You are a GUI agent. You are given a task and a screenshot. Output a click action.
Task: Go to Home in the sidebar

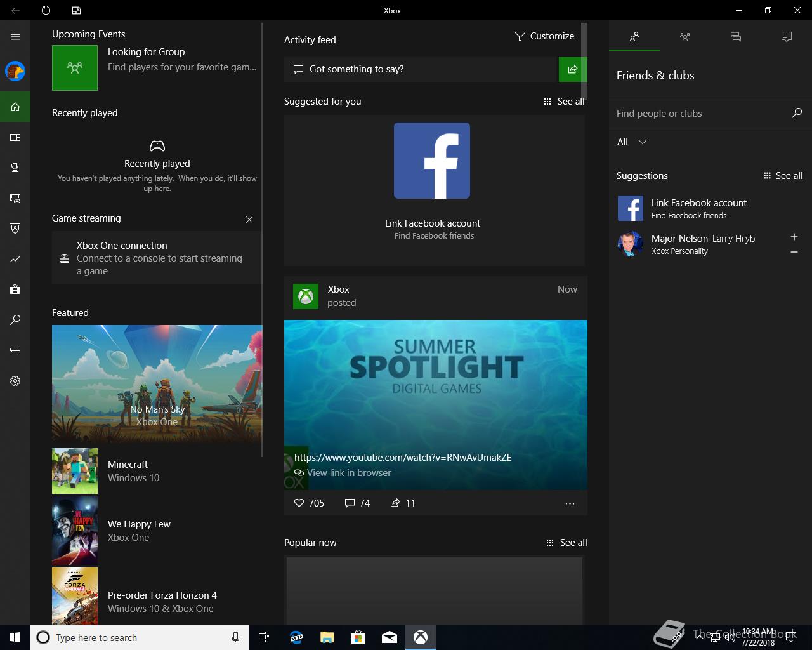pyautogui.click(x=15, y=107)
